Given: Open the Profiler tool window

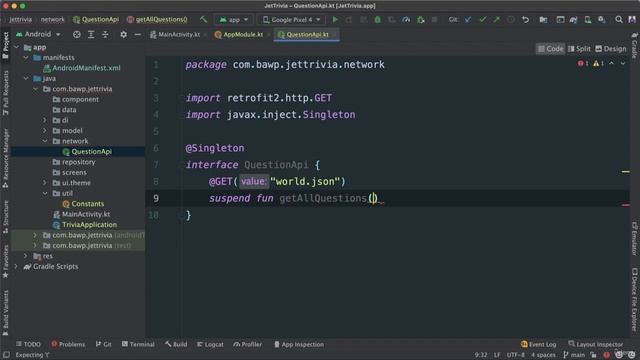Looking at the screenshot, I should [247, 344].
